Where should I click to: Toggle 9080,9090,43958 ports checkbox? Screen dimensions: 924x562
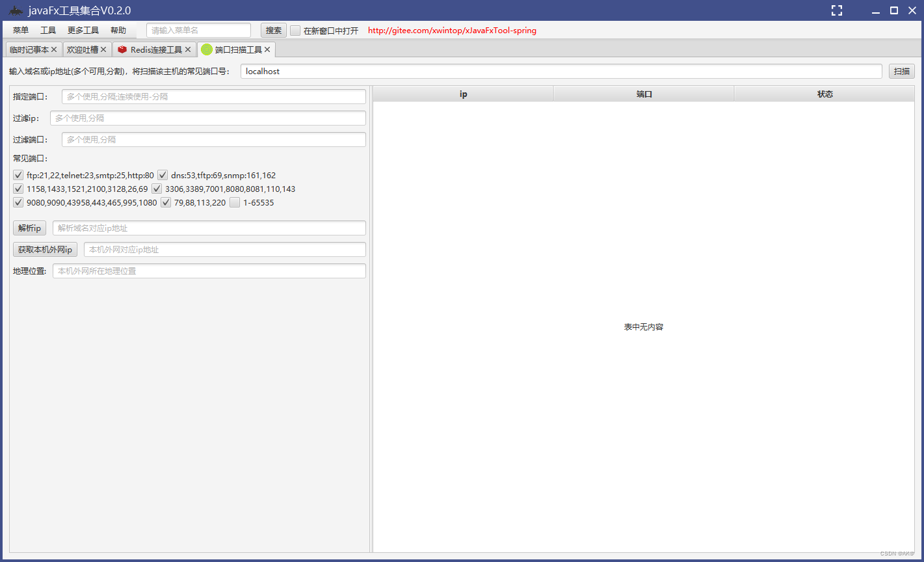pos(18,202)
